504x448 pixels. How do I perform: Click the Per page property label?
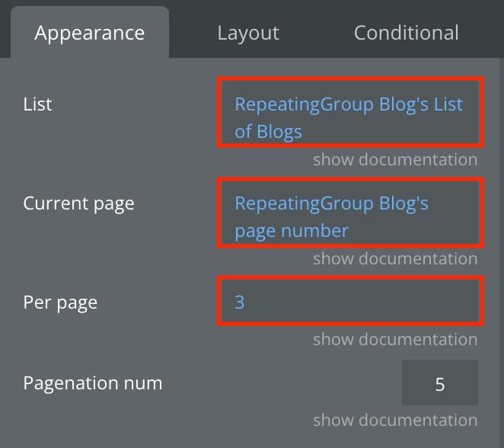60,303
